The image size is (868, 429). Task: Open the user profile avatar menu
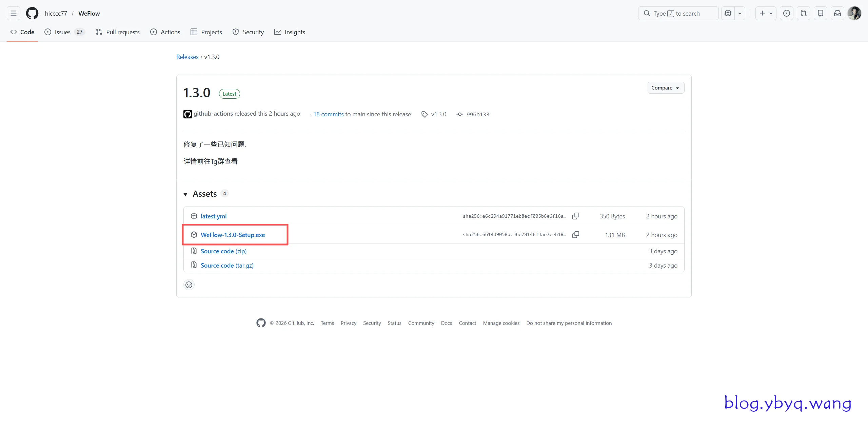854,13
